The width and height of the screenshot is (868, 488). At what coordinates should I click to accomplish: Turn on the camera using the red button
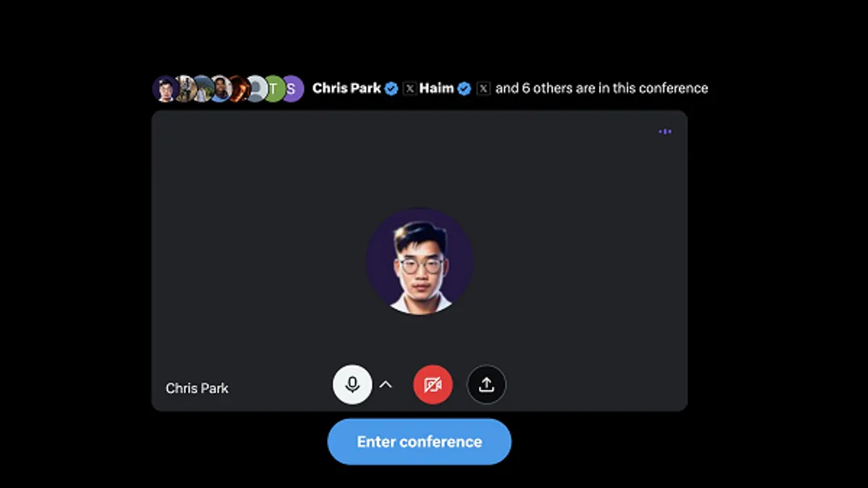(x=433, y=385)
